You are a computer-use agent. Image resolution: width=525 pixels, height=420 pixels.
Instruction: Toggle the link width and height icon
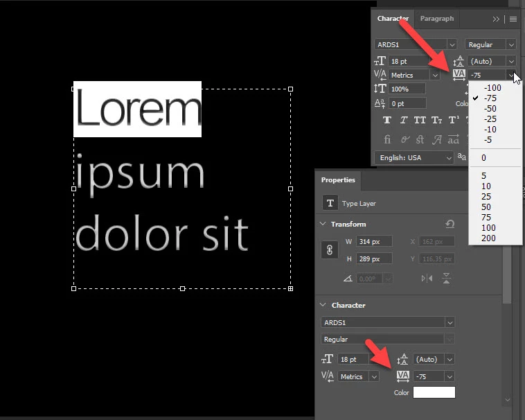tap(330, 250)
